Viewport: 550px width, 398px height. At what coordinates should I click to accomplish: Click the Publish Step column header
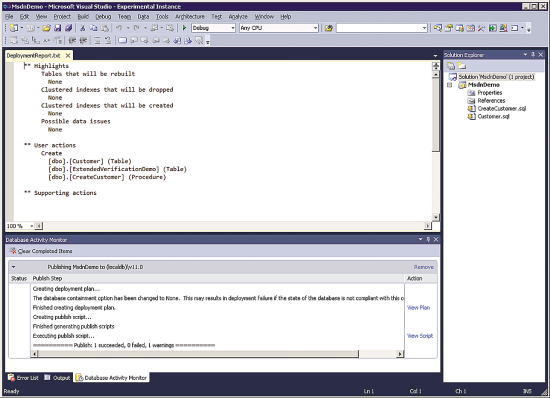(217, 278)
